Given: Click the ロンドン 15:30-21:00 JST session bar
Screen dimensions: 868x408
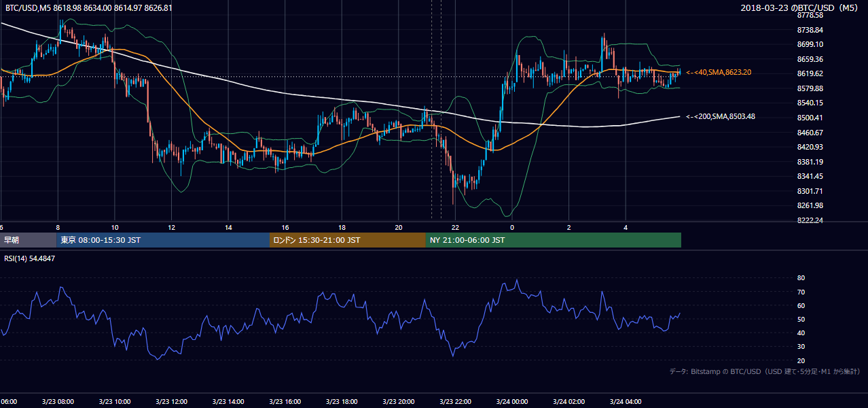Looking at the screenshot, I should [x=347, y=240].
